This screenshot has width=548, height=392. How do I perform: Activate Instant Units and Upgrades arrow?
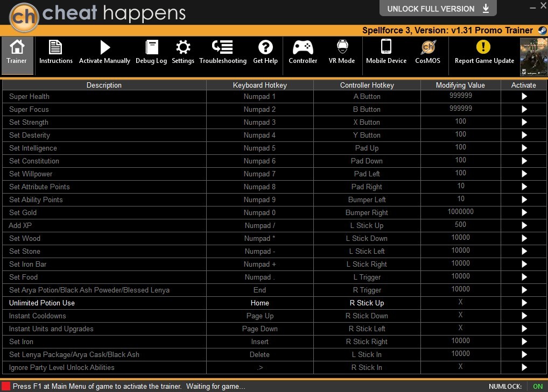coord(524,329)
